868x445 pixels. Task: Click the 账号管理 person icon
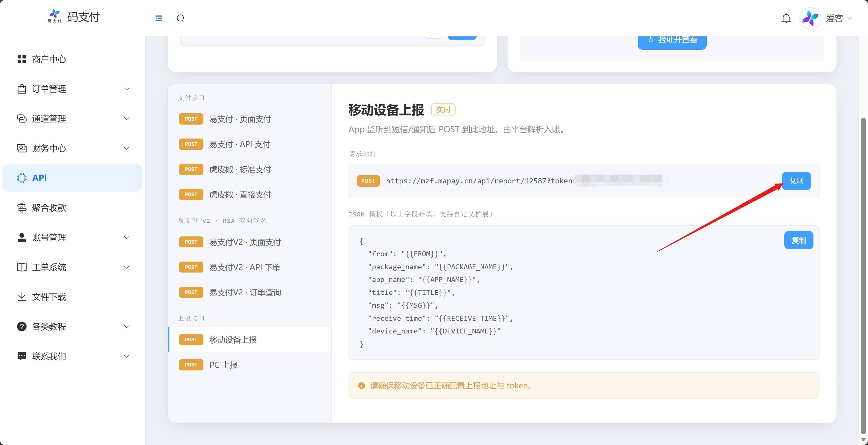tap(22, 237)
